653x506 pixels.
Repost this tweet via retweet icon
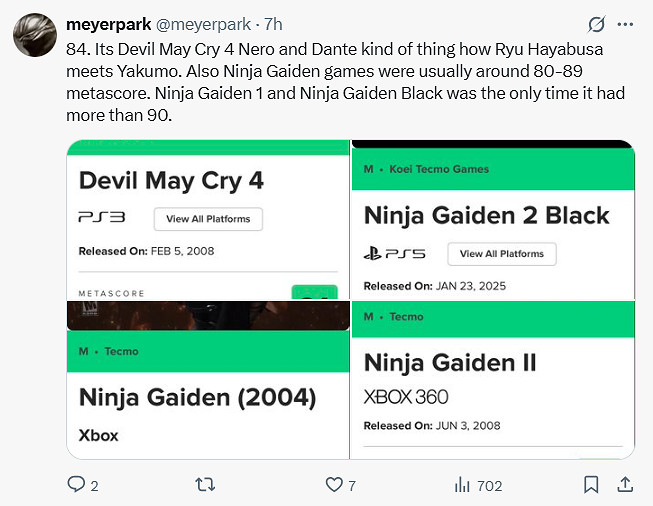[x=204, y=485]
